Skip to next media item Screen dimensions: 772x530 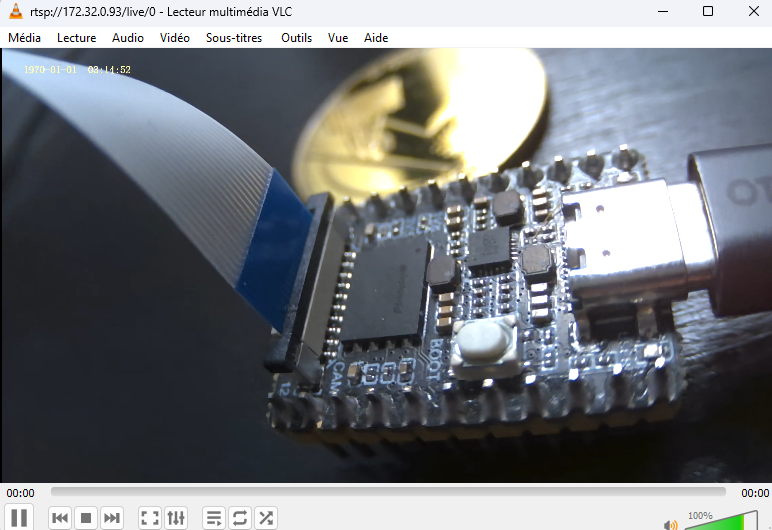tap(112, 517)
